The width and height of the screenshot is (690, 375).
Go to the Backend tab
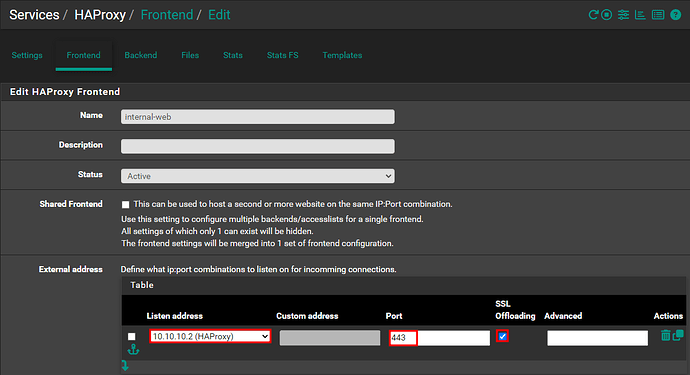click(x=141, y=55)
